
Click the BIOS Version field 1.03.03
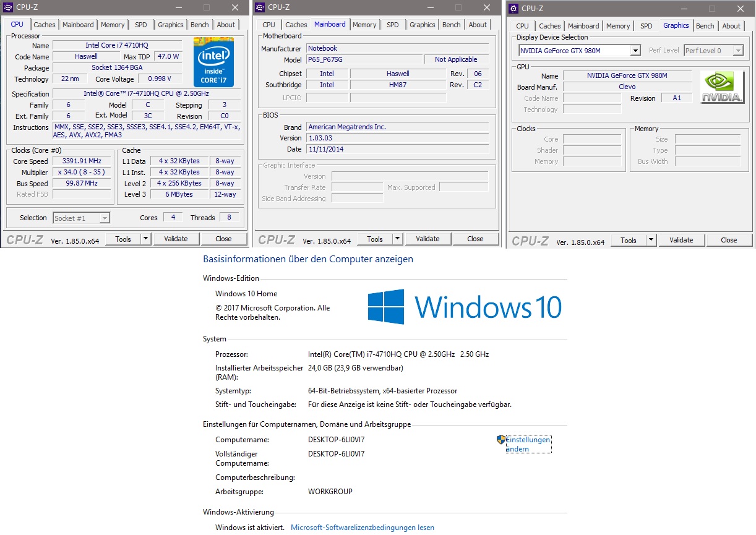click(x=397, y=138)
